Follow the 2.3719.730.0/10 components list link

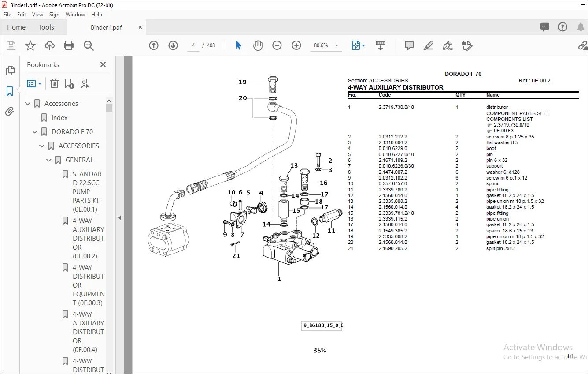click(x=511, y=125)
